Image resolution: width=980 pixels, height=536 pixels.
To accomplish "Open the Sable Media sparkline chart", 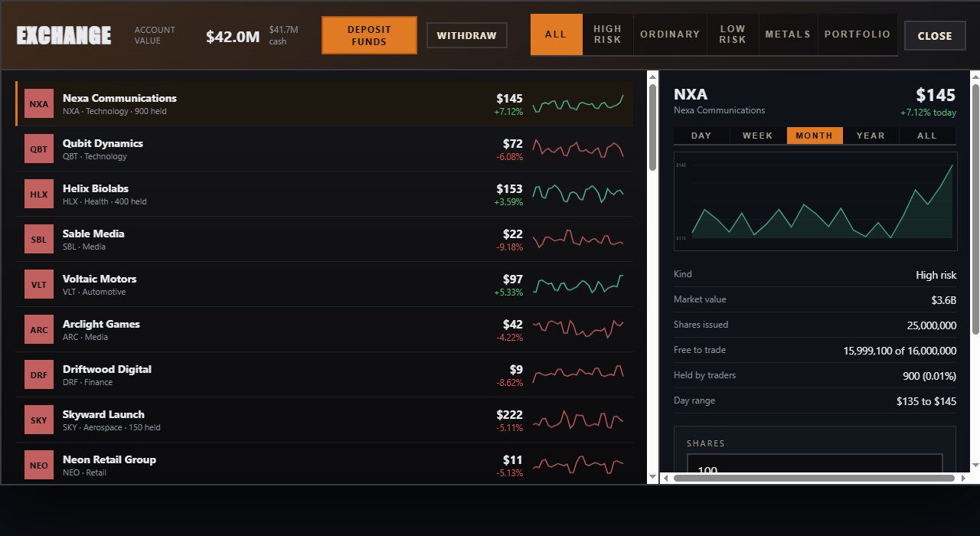I will tap(578, 239).
